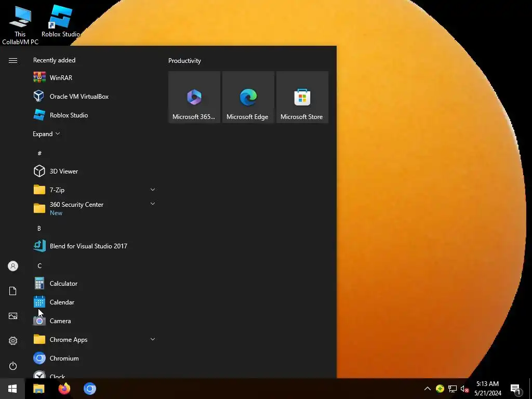Open Chromium from the app list
The height and width of the screenshot is (399, 532).
pyautogui.click(x=95, y=358)
